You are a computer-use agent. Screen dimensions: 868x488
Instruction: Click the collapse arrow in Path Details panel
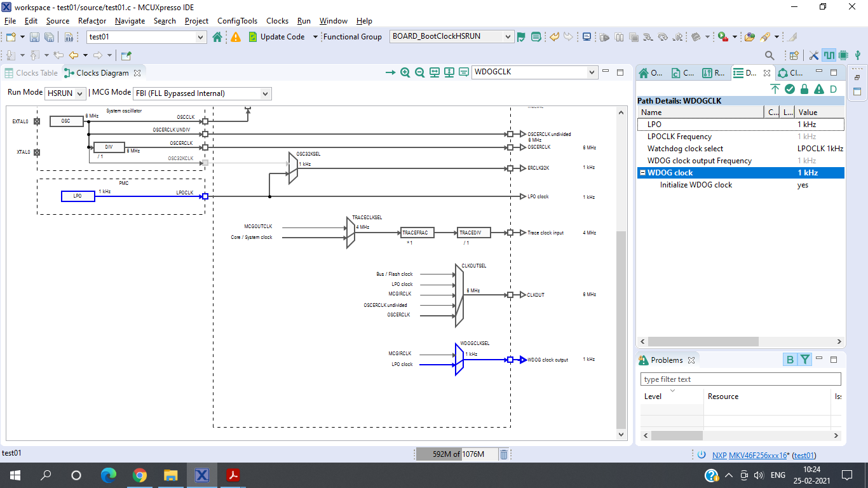775,89
